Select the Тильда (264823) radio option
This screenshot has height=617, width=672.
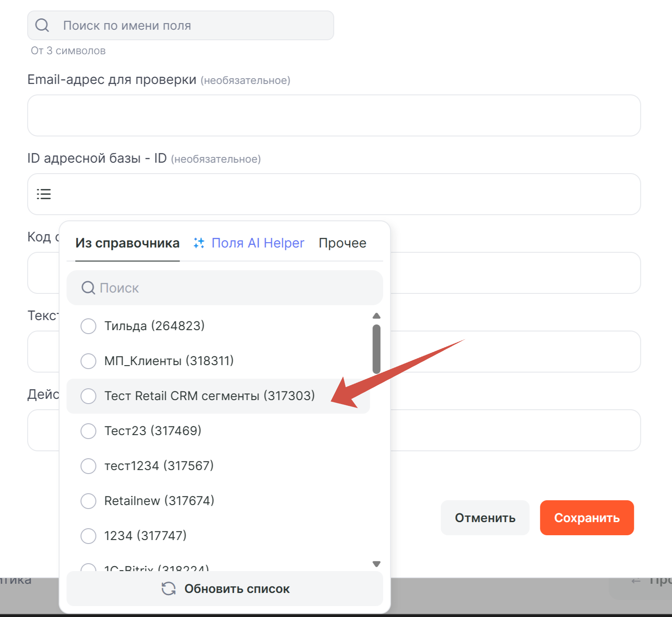click(88, 326)
